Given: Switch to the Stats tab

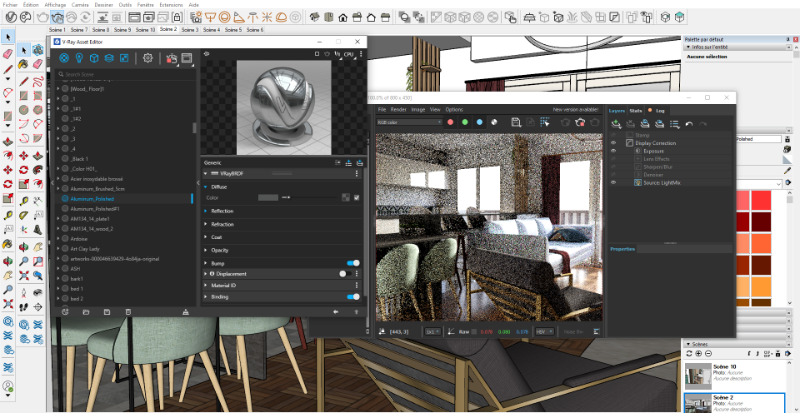Looking at the screenshot, I should pos(635,110).
